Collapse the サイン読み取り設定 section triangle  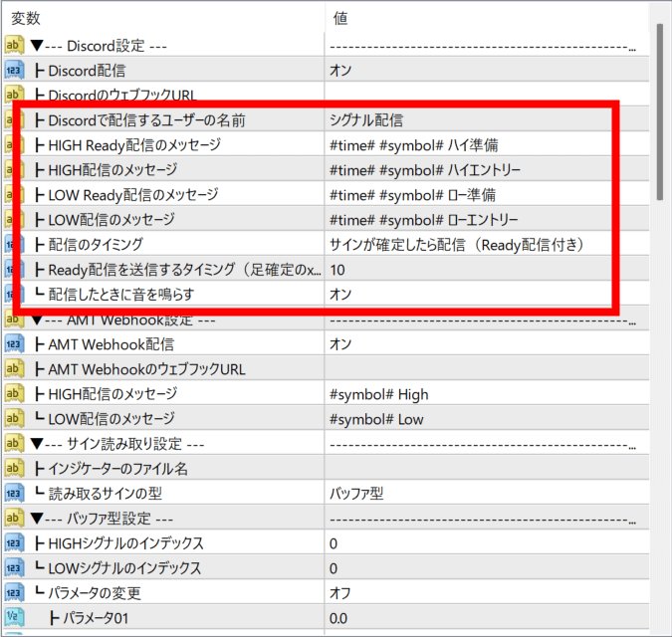[x=37, y=443]
